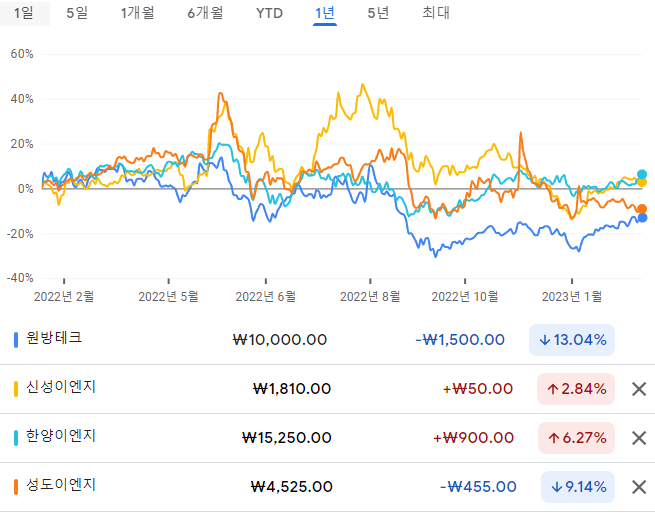Click the cyan endpoint dot on chart

click(x=642, y=175)
